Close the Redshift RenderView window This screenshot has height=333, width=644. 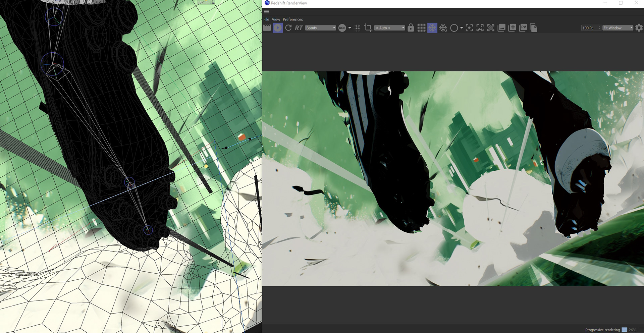click(x=636, y=3)
